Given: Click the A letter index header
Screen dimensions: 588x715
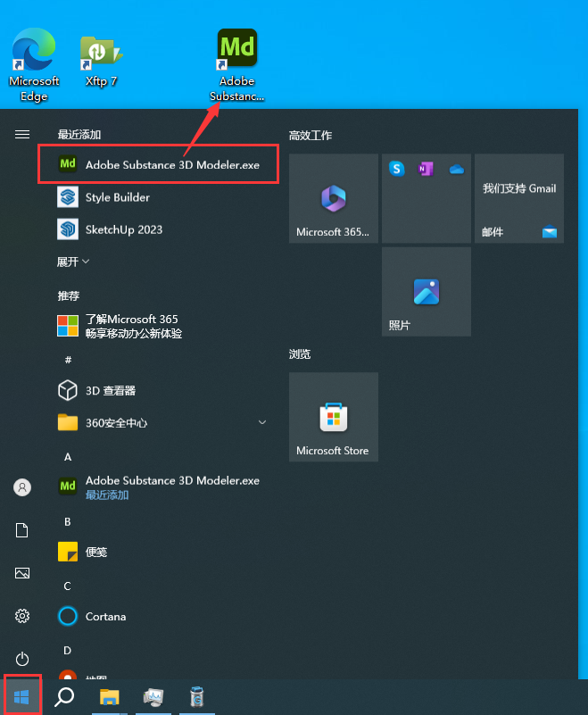Looking at the screenshot, I should pos(68,457).
